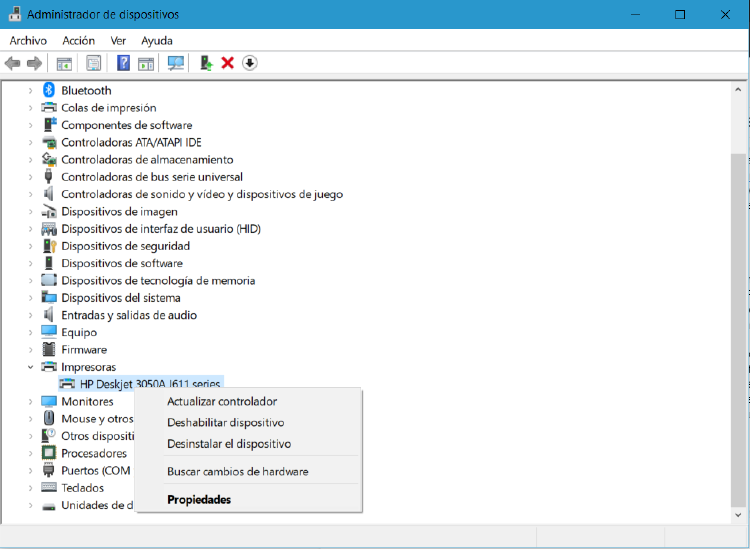The height and width of the screenshot is (549, 750).
Task: Click the Monitores display icon
Action: point(49,401)
